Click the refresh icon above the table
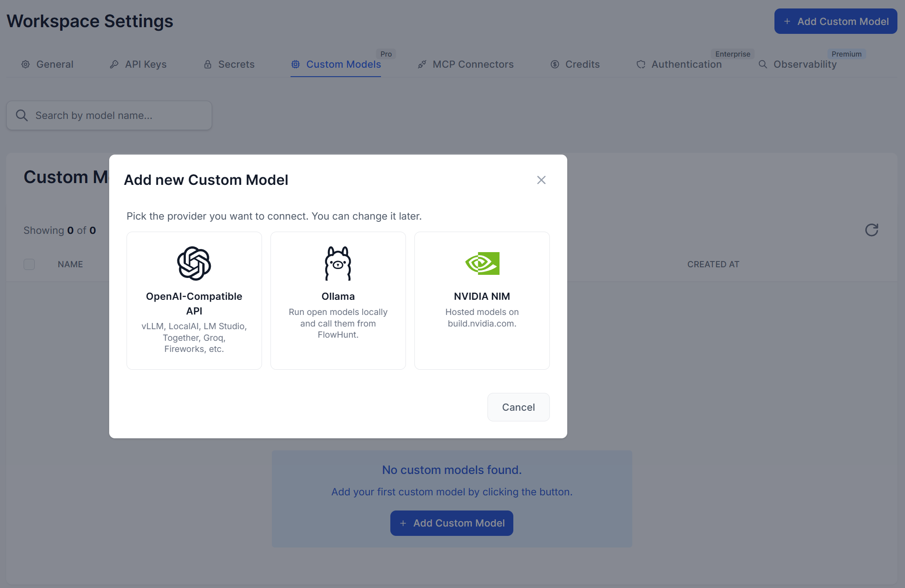 tap(872, 230)
